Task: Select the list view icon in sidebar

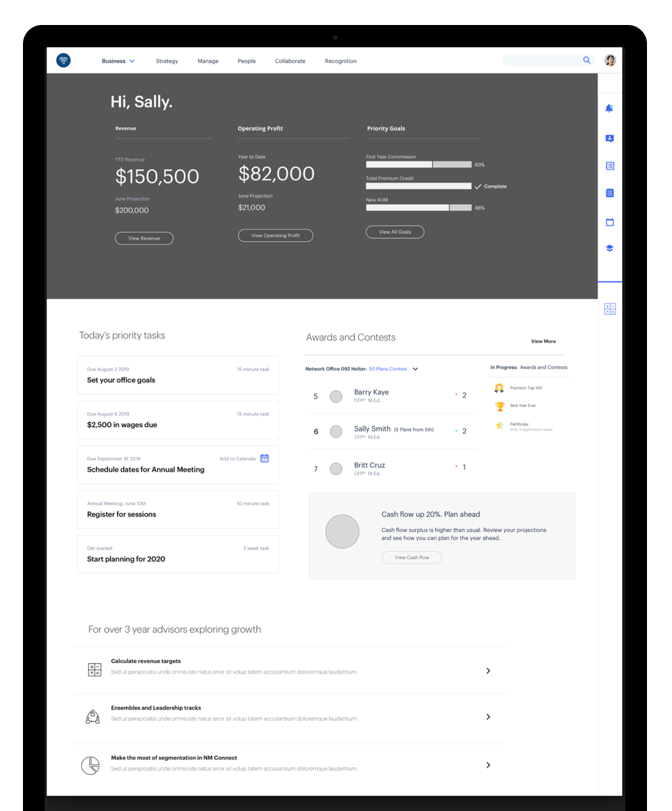Action: pyautogui.click(x=609, y=166)
